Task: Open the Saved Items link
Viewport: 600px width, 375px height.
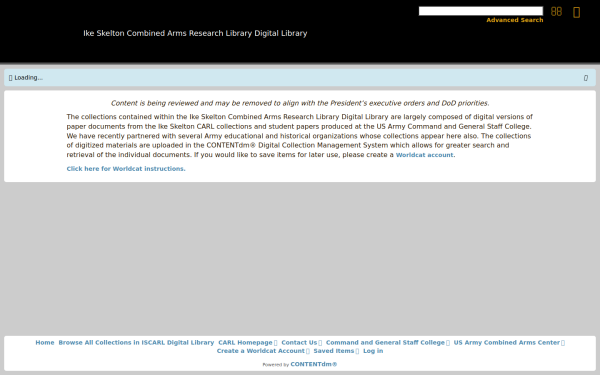Action: pyautogui.click(x=336, y=351)
